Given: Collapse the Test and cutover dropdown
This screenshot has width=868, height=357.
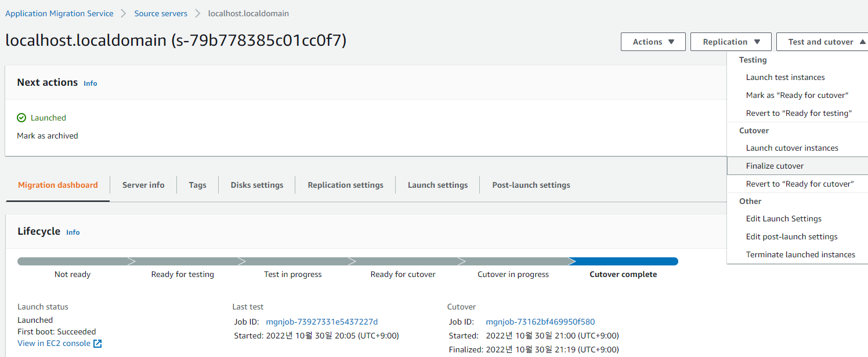Looking at the screenshot, I should click(x=822, y=42).
